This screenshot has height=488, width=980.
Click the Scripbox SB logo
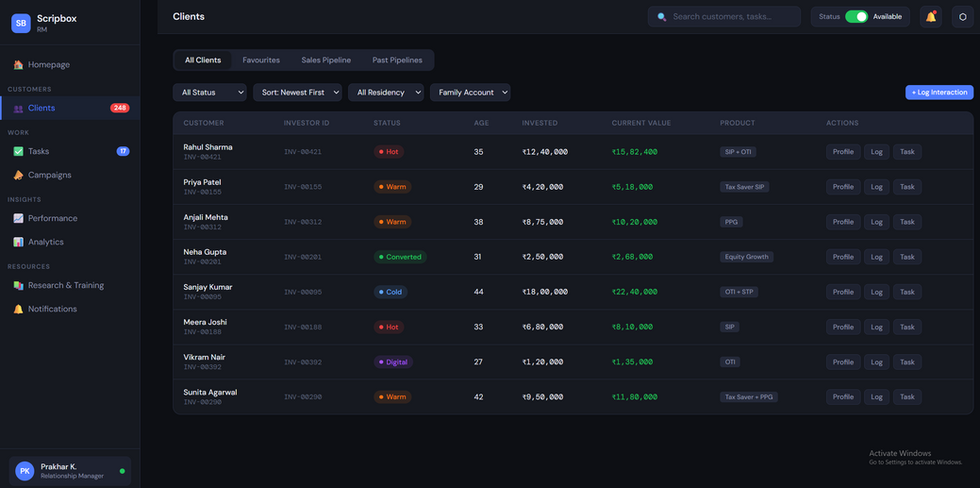coord(21,23)
